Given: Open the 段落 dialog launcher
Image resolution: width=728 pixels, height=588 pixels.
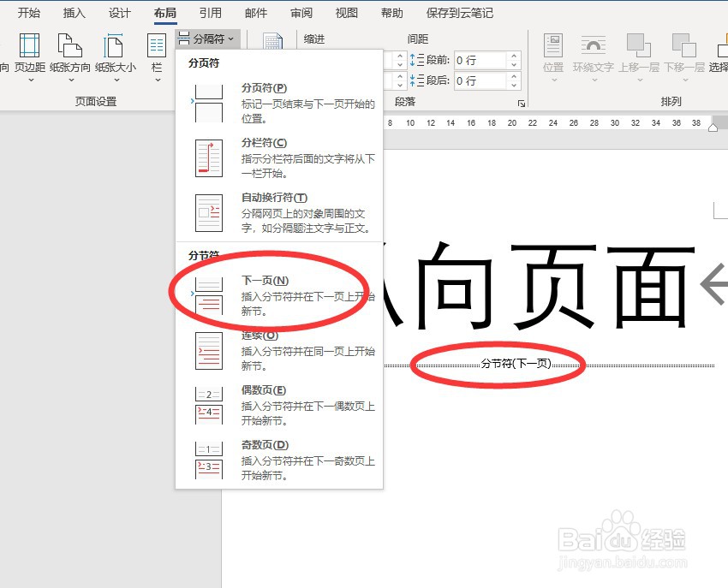Looking at the screenshot, I should (x=522, y=104).
